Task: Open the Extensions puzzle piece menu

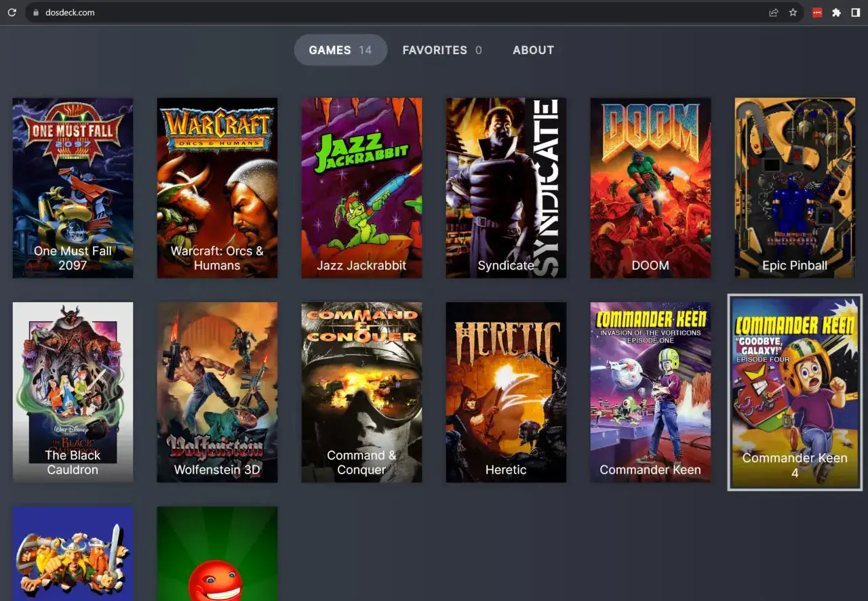Action: pos(836,12)
